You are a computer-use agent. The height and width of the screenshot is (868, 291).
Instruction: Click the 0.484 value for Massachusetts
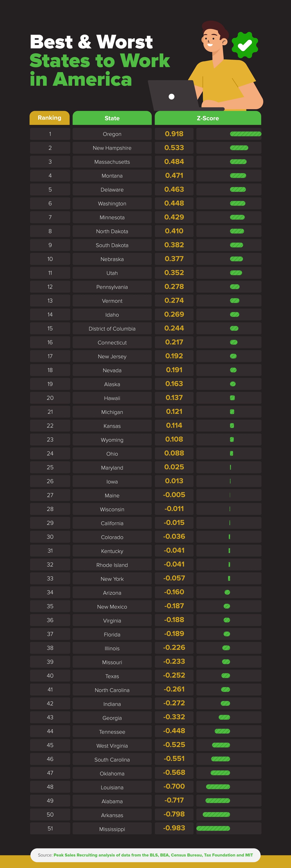pos(174,162)
